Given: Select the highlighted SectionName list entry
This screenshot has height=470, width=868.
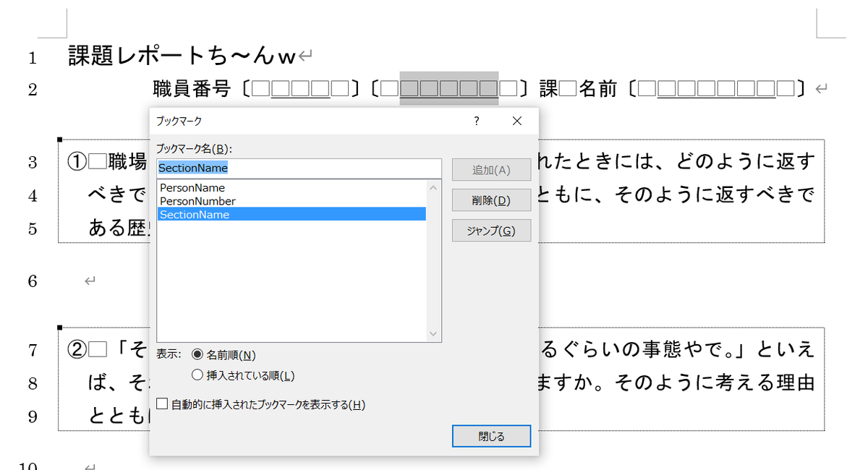Looking at the screenshot, I should tap(292, 214).
